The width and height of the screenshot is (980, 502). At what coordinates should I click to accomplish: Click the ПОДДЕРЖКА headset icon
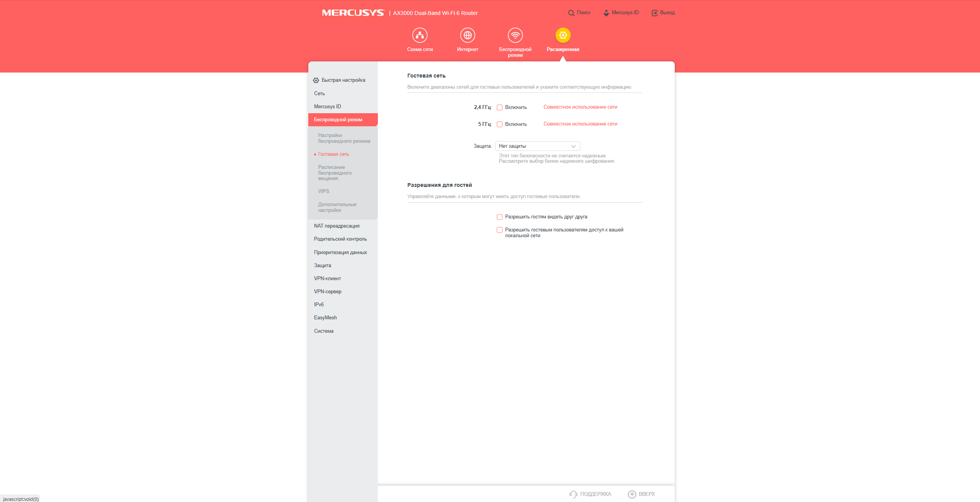tap(573, 494)
